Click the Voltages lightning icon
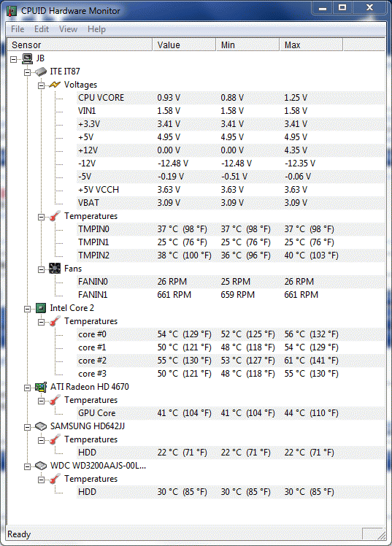The height and width of the screenshot is (546, 392). 55,85
